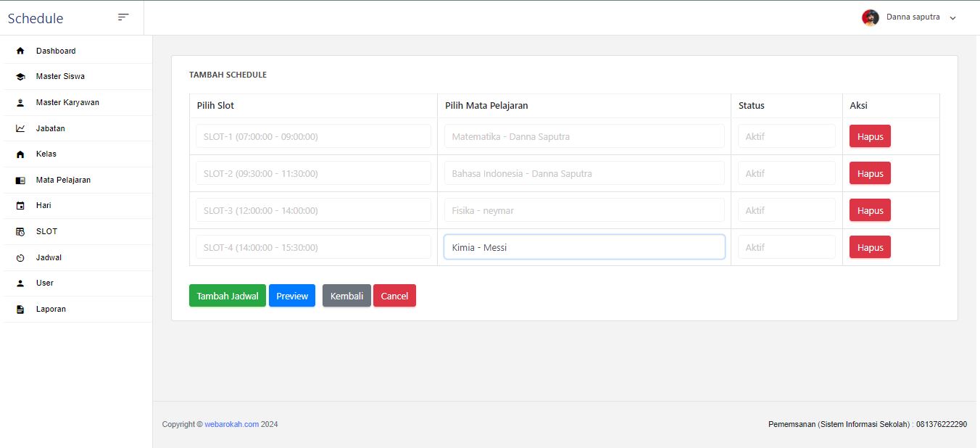The width and height of the screenshot is (980, 448).
Task: Open the Kimia - Messi subject dropdown
Action: [584, 247]
